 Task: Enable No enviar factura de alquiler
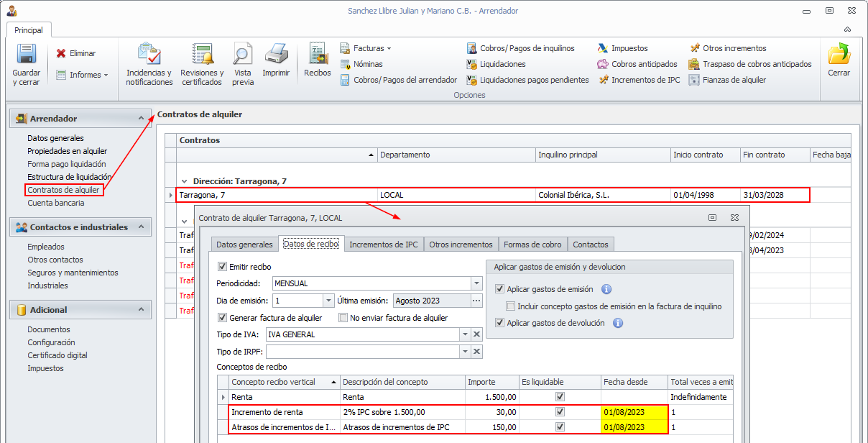click(x=343, y=318)
